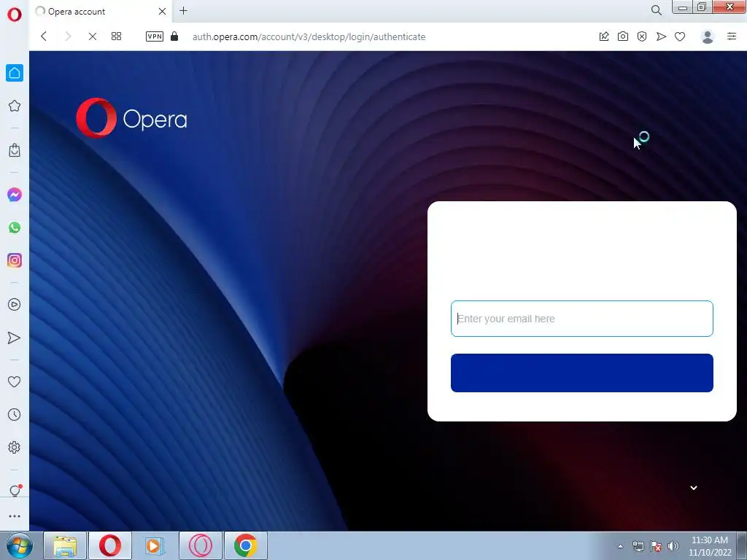This screenshot has height=560, width=747.
Task: Launch WhatsApp from the sidebar
Action: click(x=15, y=227)
